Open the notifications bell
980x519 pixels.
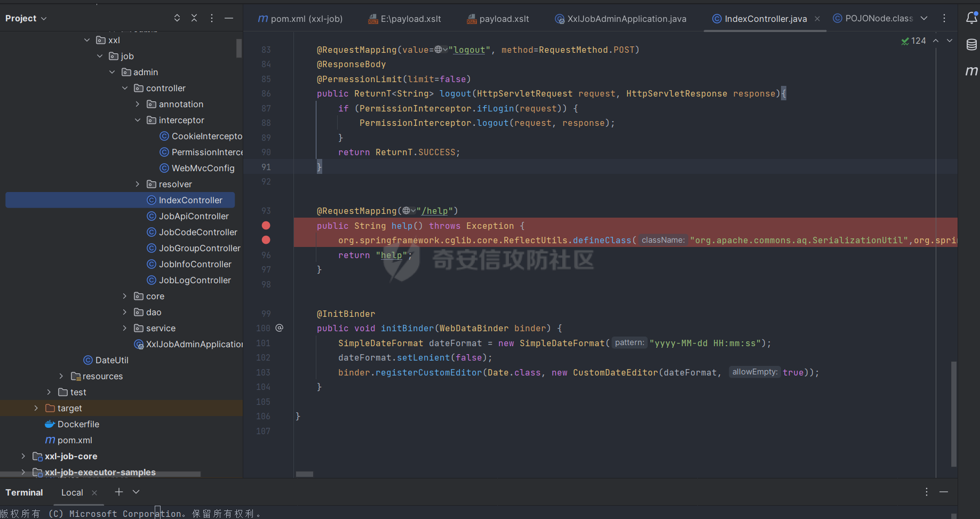[971, 18]
